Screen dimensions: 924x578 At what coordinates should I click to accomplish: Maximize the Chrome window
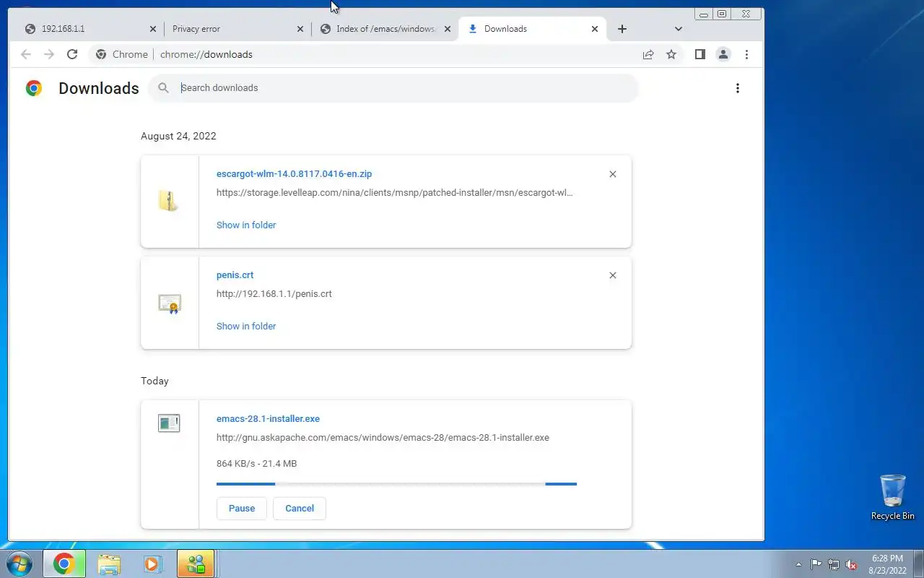coord(722,14)
